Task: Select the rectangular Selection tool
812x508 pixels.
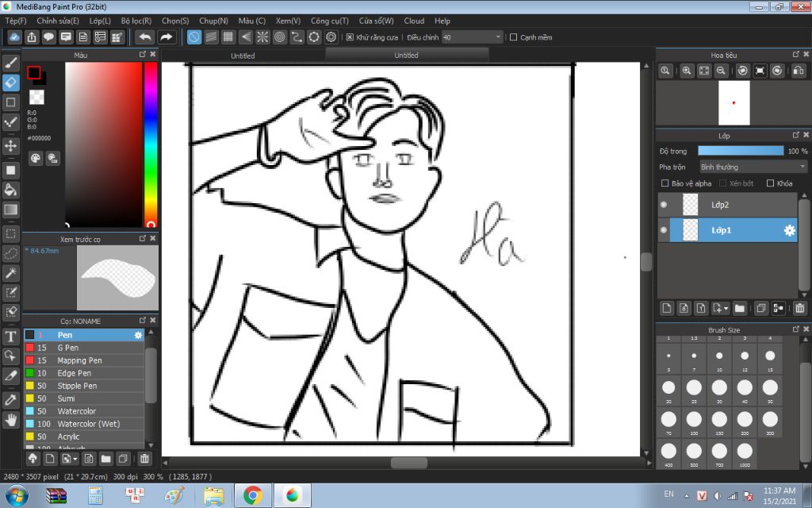Action: click(11, 234)
